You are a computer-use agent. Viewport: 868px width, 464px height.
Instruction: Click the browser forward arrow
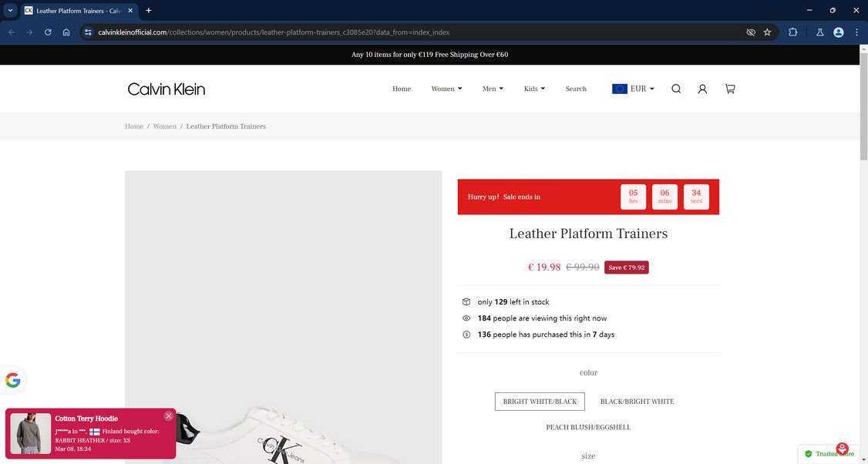coord(30,32)
